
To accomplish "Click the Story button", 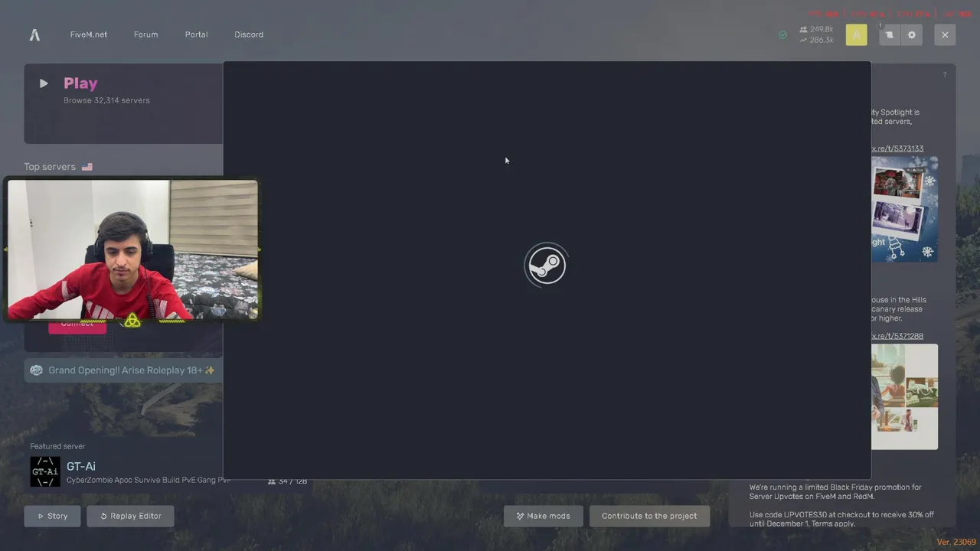I will (x=53, y=516).
